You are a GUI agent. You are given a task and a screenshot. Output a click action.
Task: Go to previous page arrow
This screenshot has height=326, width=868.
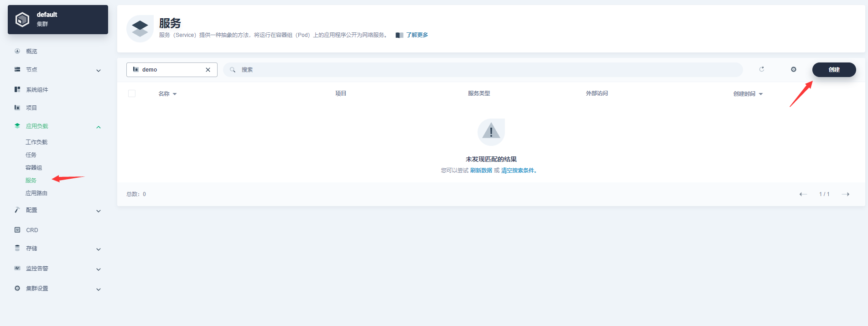click(x=803, y=194)
